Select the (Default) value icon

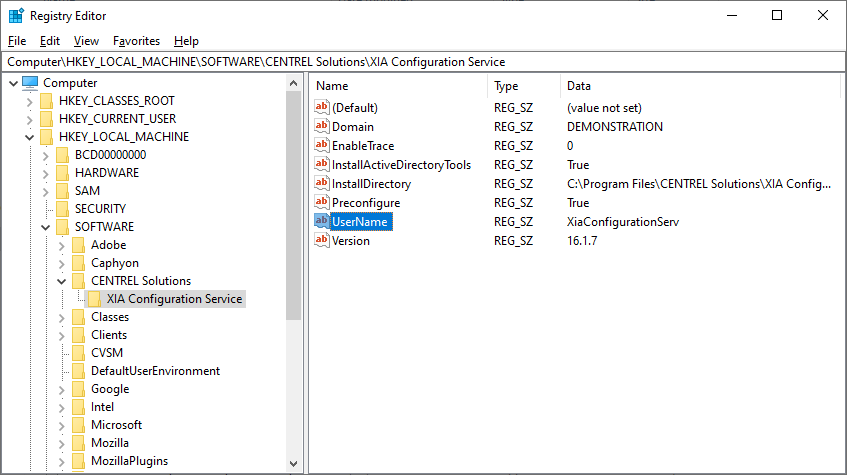pos(321,107)
